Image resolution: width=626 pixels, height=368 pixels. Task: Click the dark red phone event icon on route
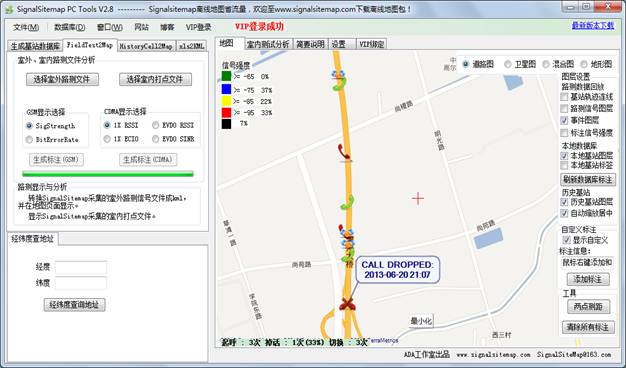(344, 152)
